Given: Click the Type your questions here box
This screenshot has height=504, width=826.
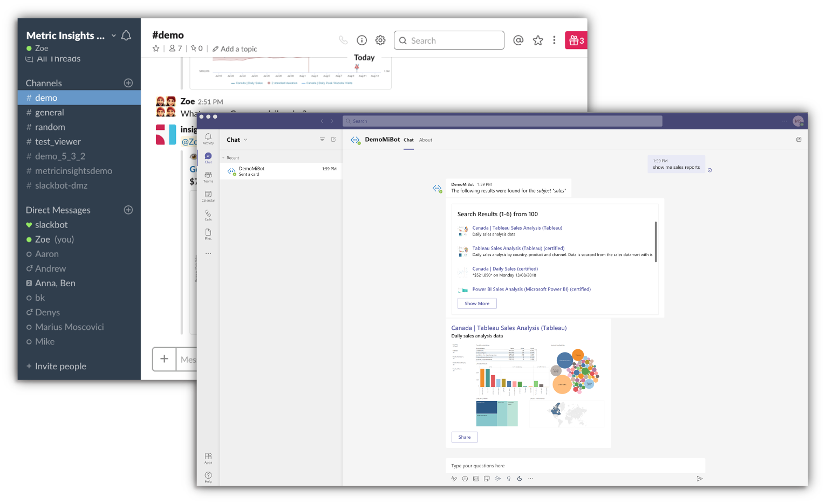Looking at the screenshot, I should click(575, 466).
